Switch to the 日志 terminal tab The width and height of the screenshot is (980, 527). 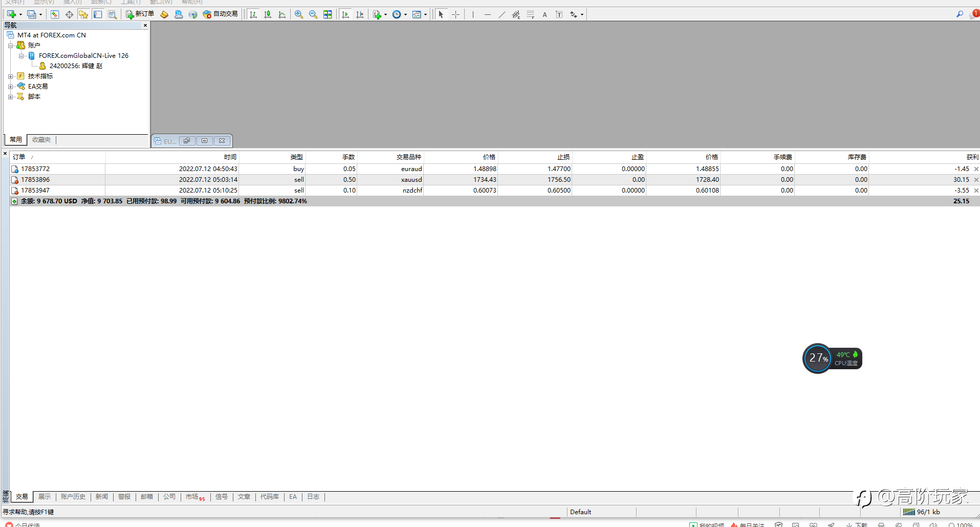(313, 497)
